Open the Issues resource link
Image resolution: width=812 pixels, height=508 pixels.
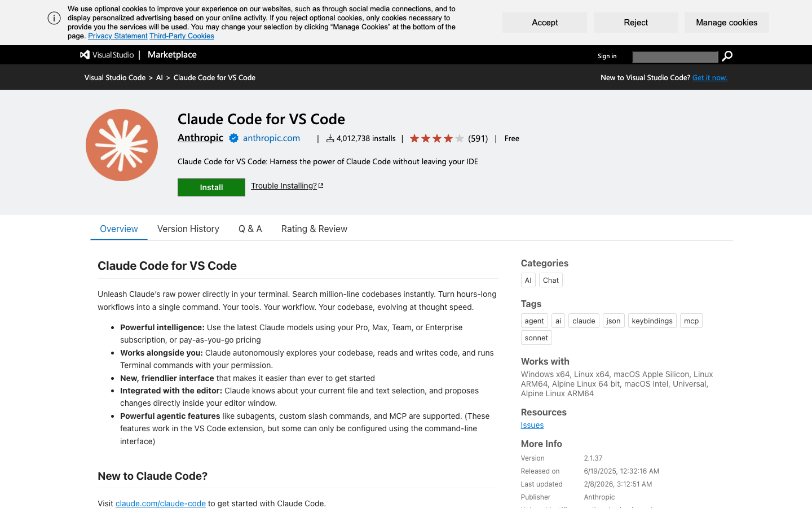pyautogui.click(x=532, y=424)
